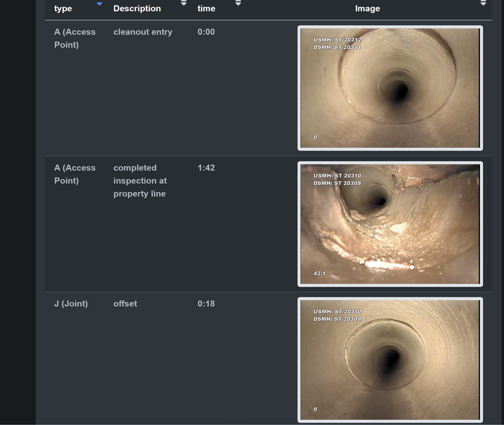The image size is (504, 425).
Task: Click the 1:42 time value
Action: tap(206, 168)
